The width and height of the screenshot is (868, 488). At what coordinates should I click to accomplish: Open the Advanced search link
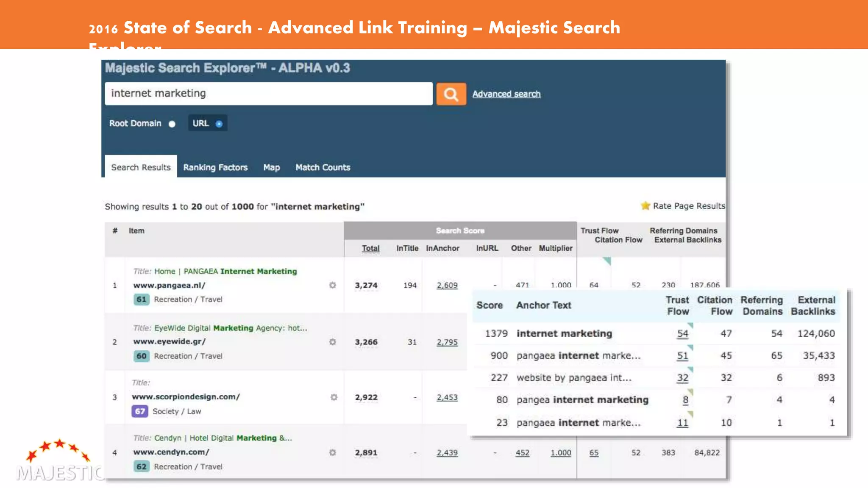click(506, 94)
